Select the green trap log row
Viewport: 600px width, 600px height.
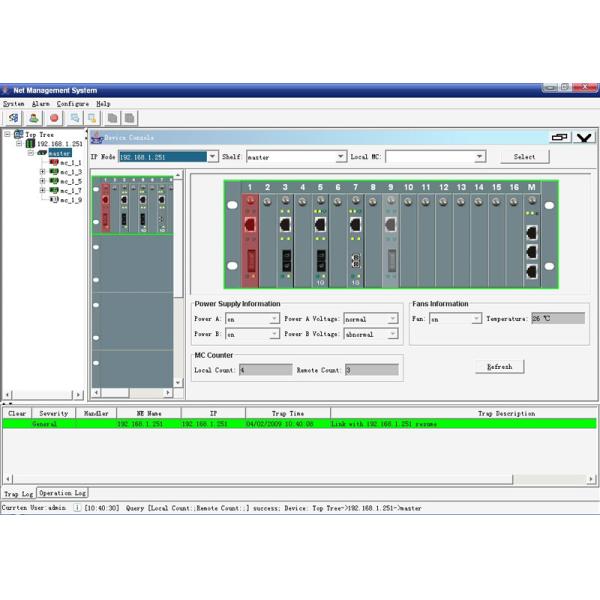(x=300, y=424)
